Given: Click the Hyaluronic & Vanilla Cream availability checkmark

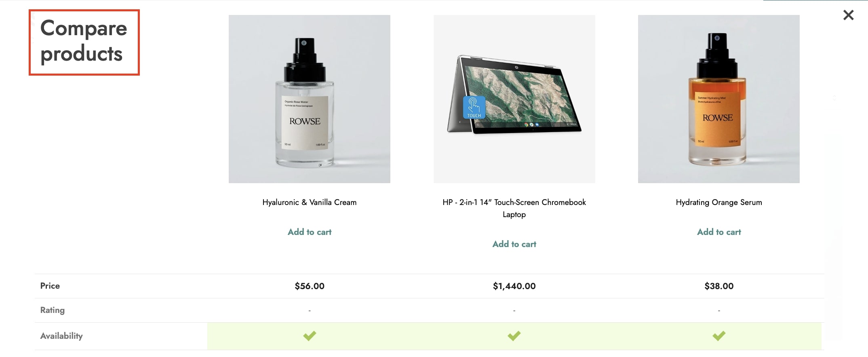Looking at the screenshot, I should [x=310, y=336].
